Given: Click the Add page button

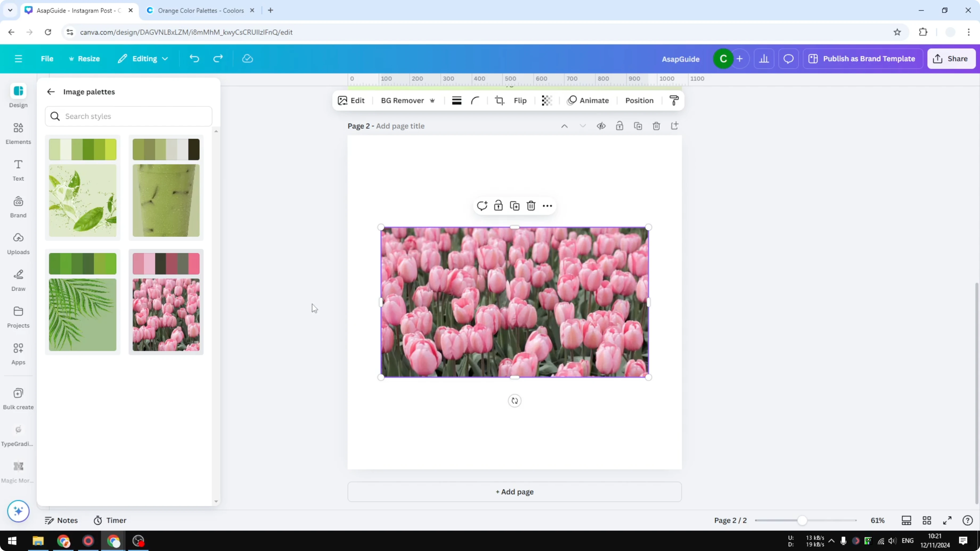Looking at the screenshot, I should [514, 491].
